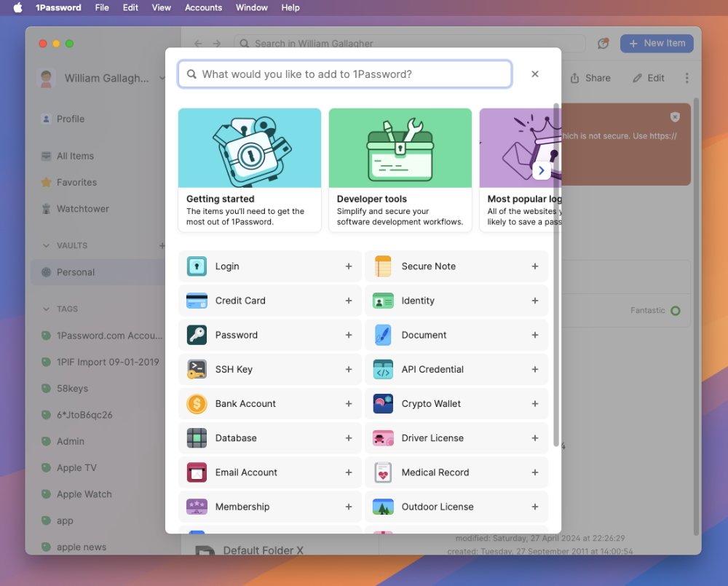728x586 pixels.
Task: Click the Email Account icon
Action: [197, 472]
